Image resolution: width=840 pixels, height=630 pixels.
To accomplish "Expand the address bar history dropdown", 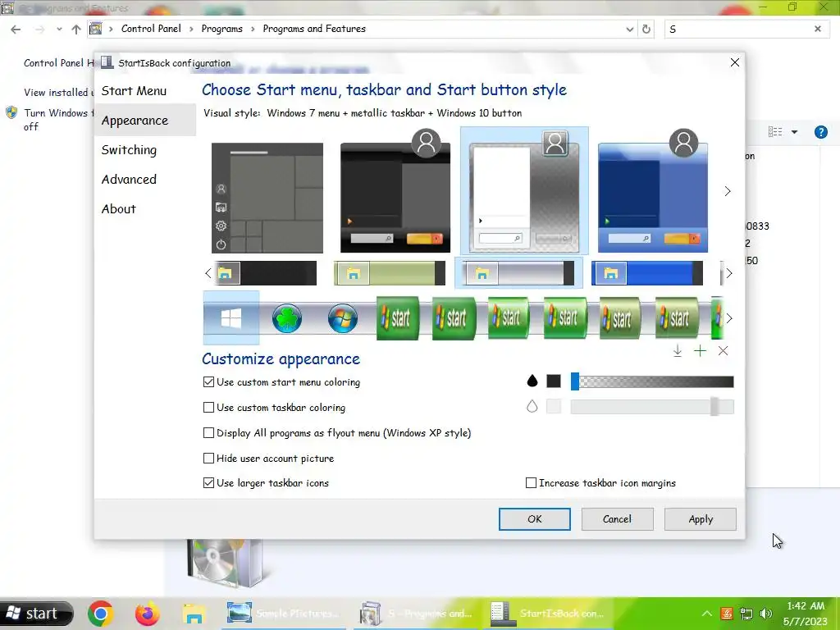I will tap(630, 29).
